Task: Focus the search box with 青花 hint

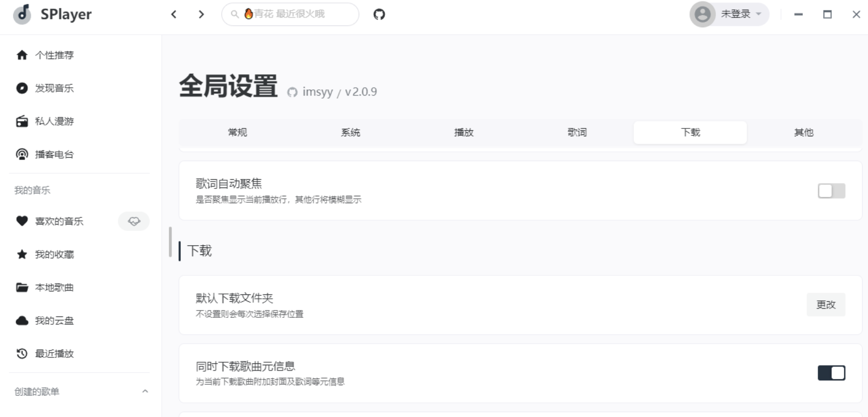Action: point(290,14)
